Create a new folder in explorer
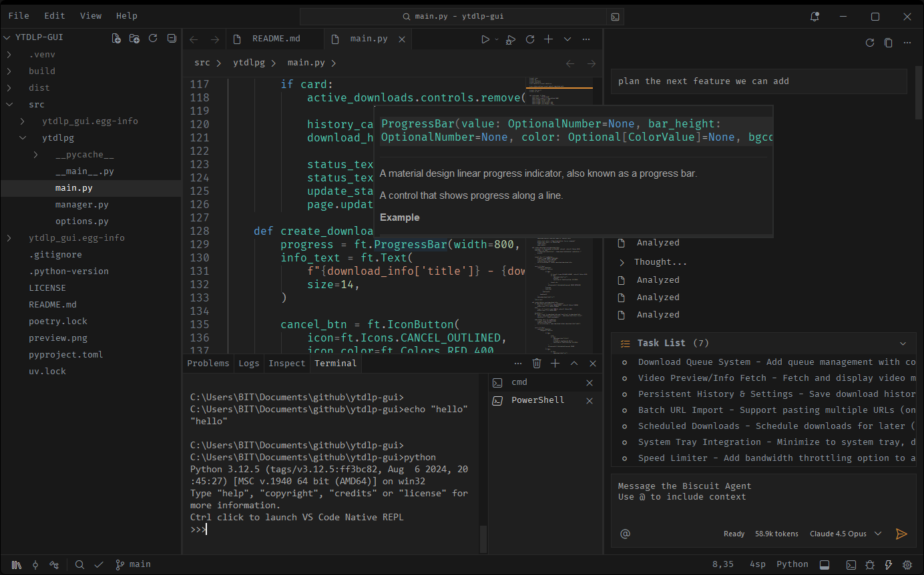Viewport: 924px width, 575px height. [x=134, y=39]
